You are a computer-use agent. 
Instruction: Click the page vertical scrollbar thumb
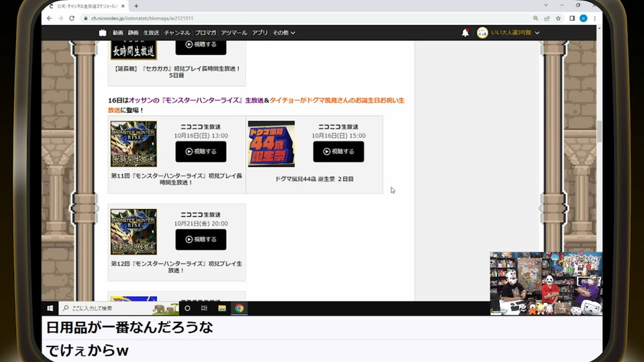pos(599,131)
